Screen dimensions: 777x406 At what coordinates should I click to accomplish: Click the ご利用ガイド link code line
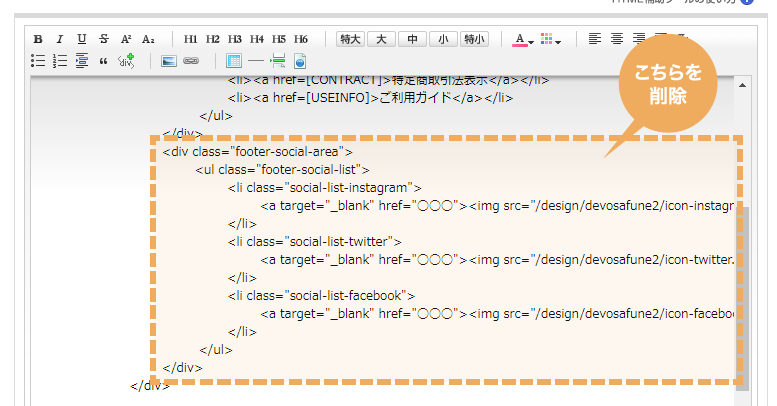pyautogui.click(x=371, y=98)
